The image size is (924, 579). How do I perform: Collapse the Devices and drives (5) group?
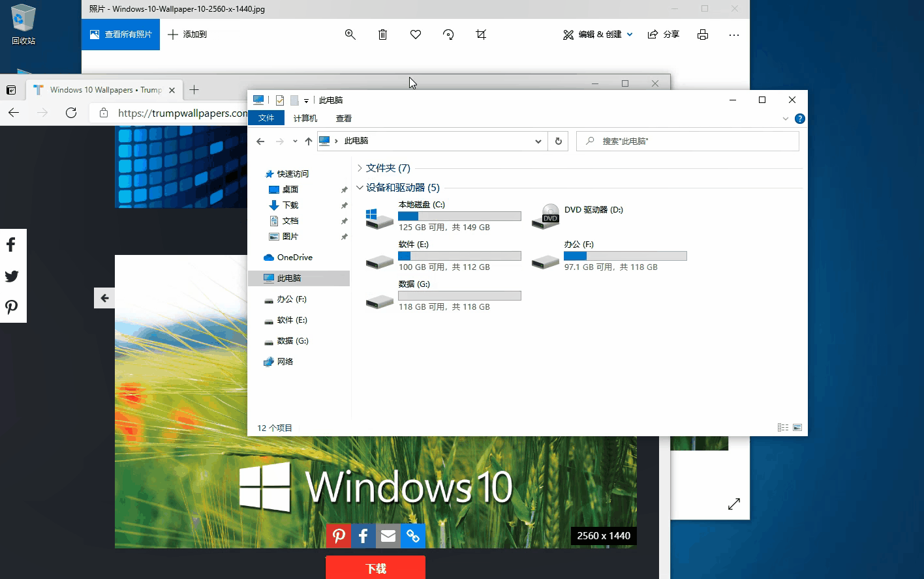(360, 188)
